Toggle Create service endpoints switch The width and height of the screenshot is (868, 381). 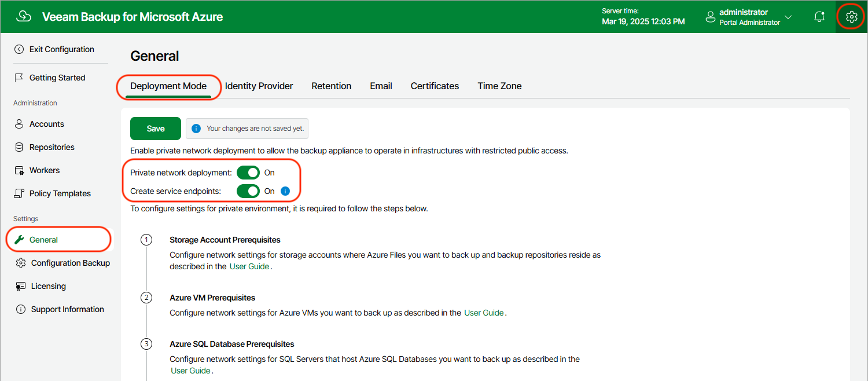pyautogui.click(x=248, y=191)
